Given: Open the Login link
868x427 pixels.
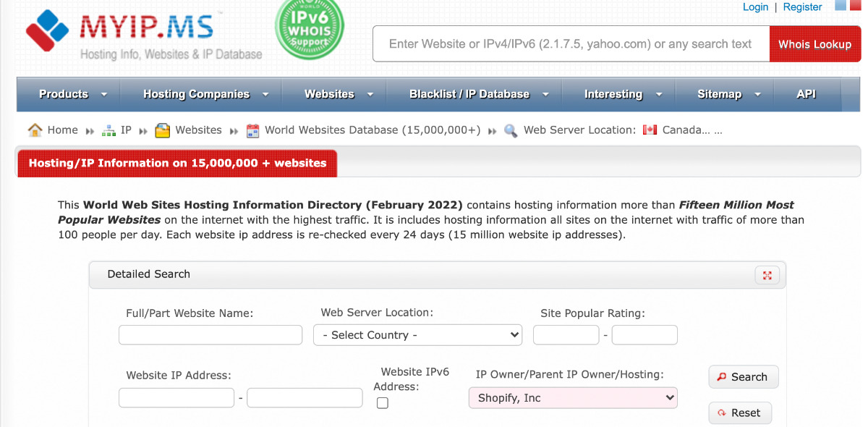Looking at the screenshot, I should pyautogui.click(x=755, y=7).
